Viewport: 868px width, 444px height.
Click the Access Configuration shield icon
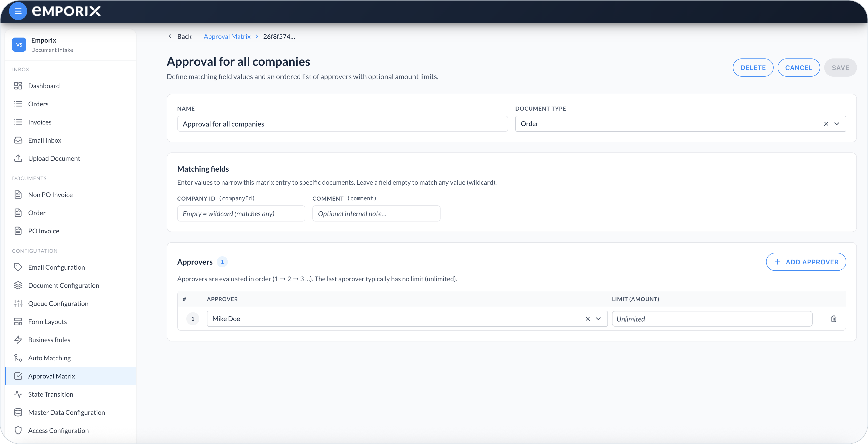[x=18, y=430]
